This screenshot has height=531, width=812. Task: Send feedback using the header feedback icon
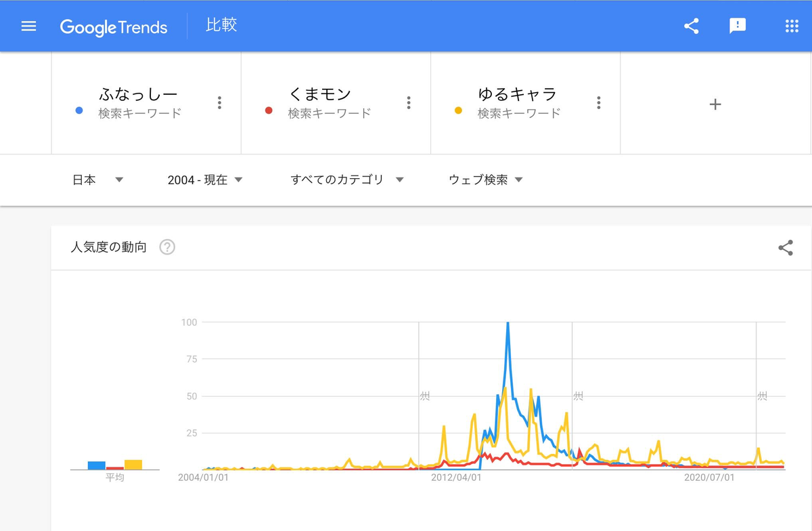738,26
